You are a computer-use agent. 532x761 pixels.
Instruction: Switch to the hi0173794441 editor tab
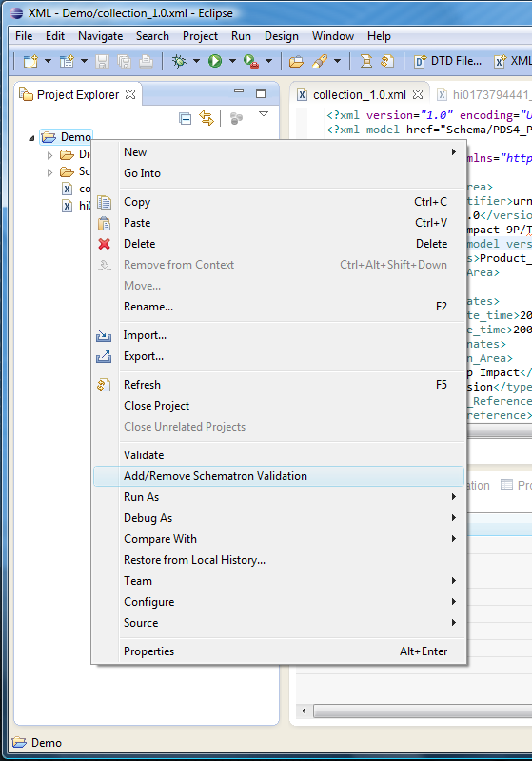click(483, 94)
